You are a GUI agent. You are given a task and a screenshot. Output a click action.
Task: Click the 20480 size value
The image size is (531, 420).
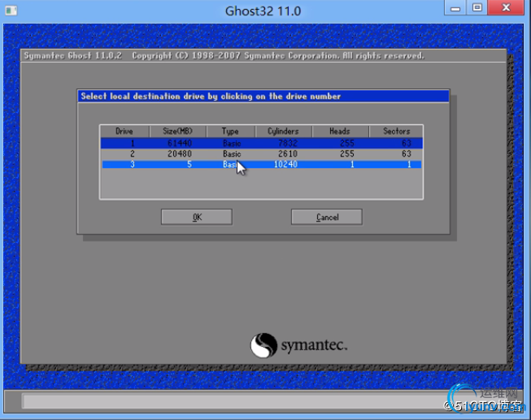[180, 154]
